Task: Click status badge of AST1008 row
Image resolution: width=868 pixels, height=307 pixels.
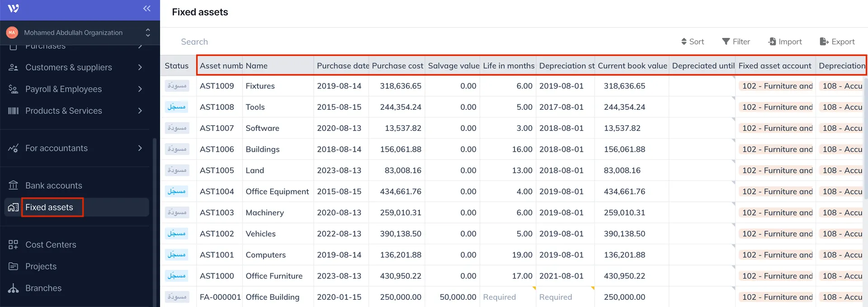Action: pyautogui.click(x=177, y=107)
